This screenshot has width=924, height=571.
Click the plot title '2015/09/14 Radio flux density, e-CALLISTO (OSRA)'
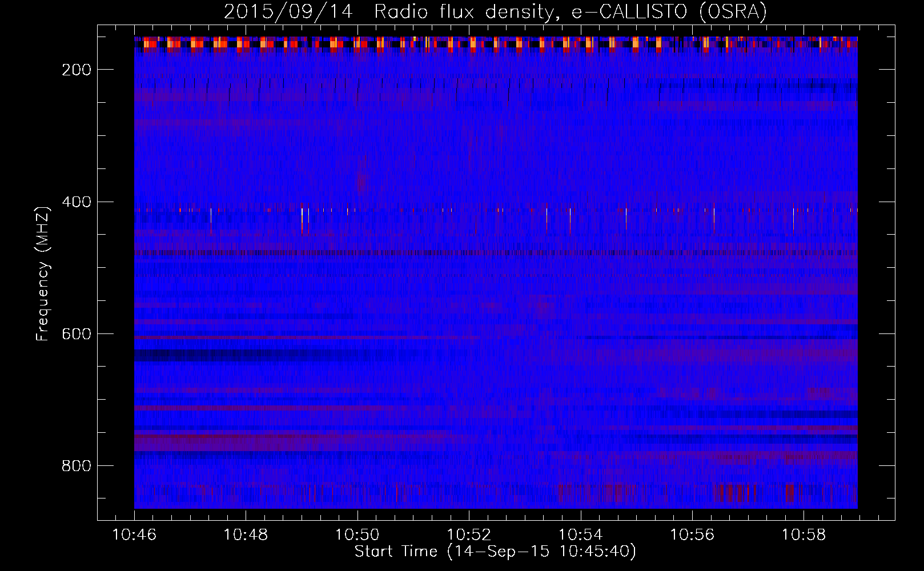point(495,11)
